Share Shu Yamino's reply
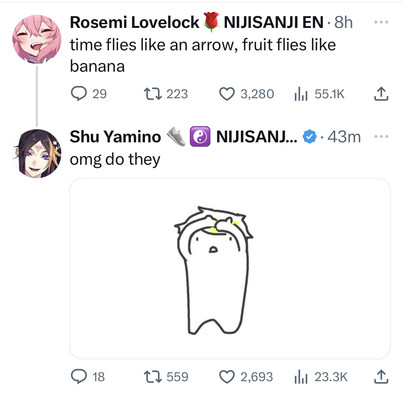The image size is (403, 397). click(381, 377)
